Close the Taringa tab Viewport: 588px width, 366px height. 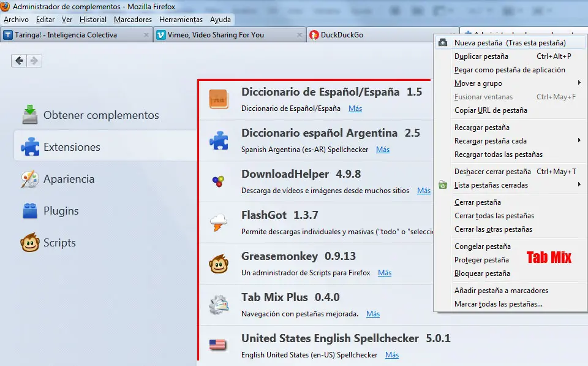(146, 35)
